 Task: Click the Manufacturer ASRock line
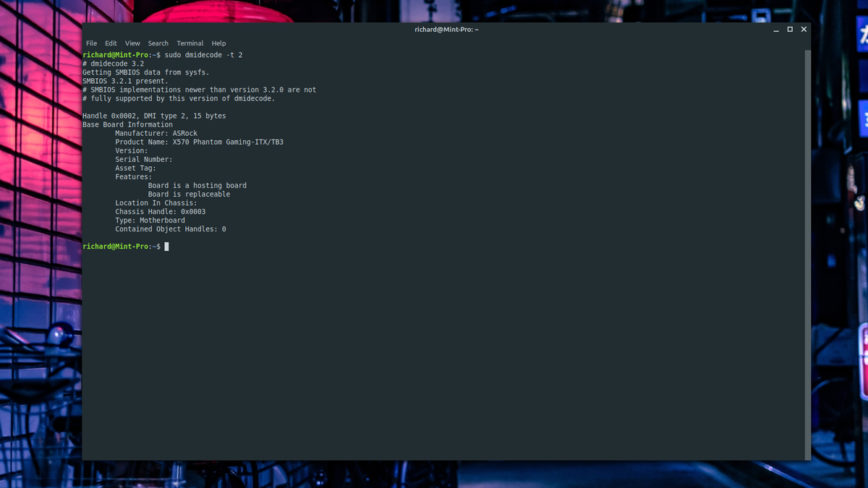[x=156, y=133]
